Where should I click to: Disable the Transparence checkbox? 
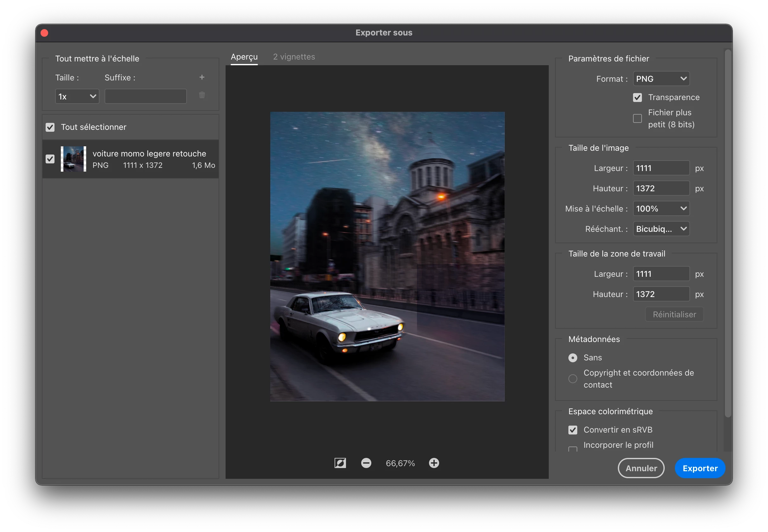click(x=637, y=97)
